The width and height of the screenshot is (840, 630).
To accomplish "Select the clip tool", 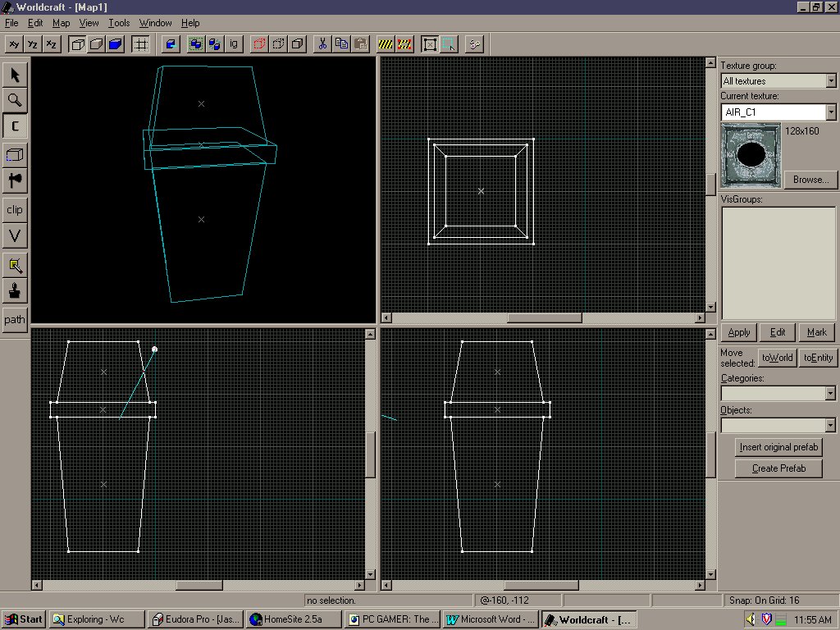I will 15,209.
